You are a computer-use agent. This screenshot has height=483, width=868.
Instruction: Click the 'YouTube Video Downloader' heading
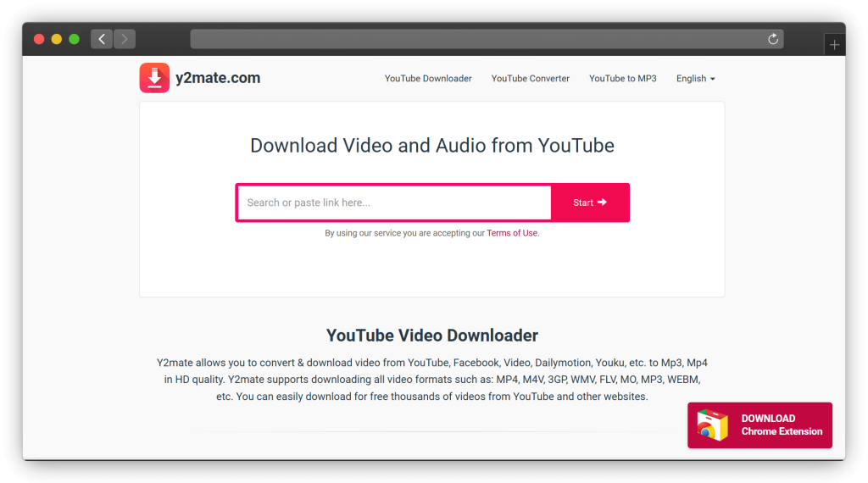[432, 335]
